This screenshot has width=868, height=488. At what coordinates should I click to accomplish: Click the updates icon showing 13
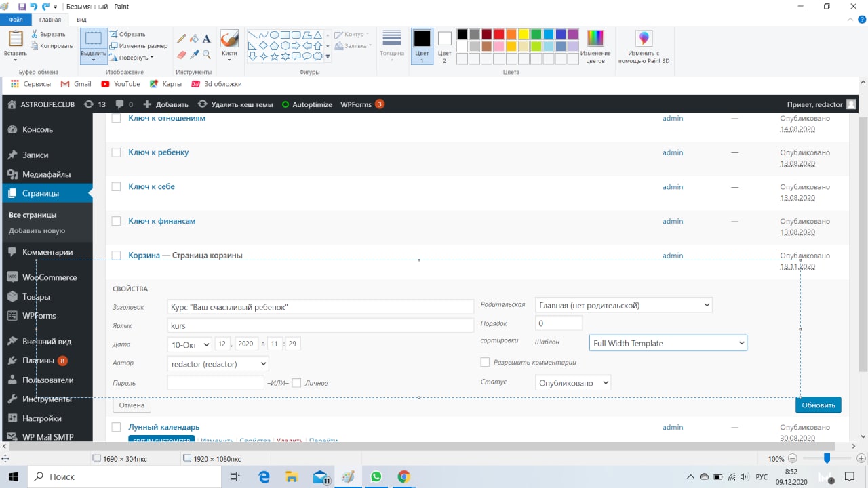tap(94, 104)
